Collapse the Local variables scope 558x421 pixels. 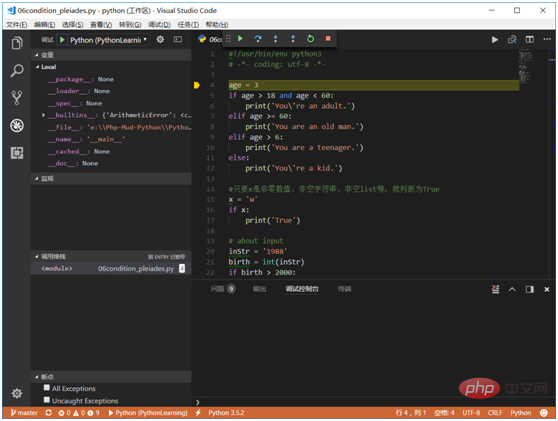point(37,67)
